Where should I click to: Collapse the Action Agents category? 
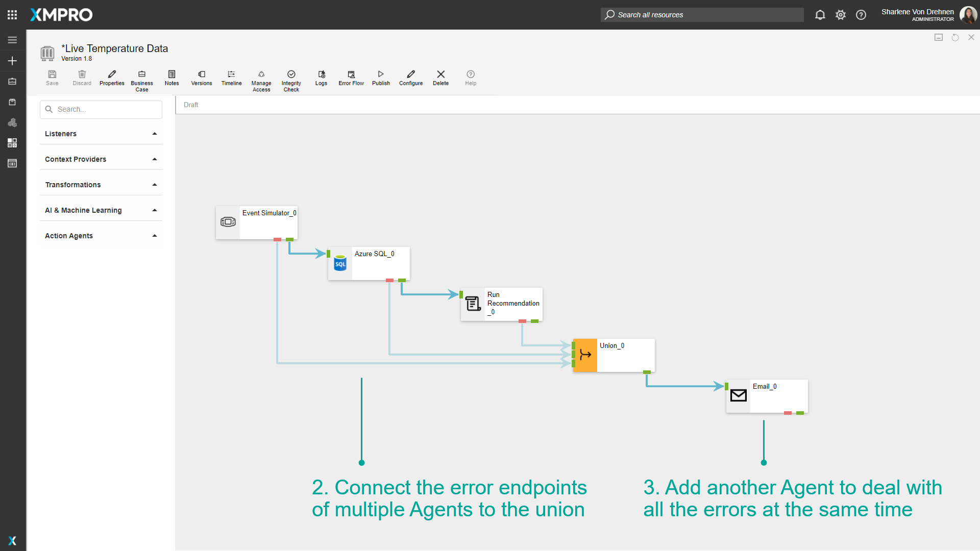154,235
